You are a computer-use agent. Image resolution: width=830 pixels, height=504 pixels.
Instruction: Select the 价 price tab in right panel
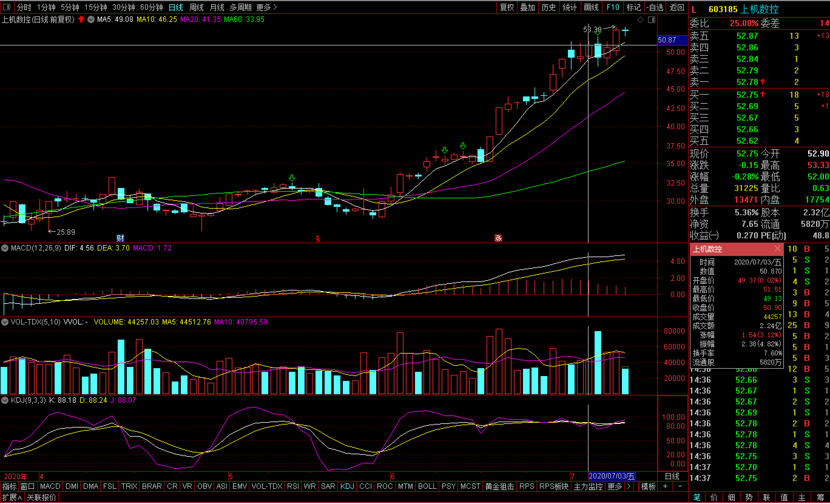[714, 497]
